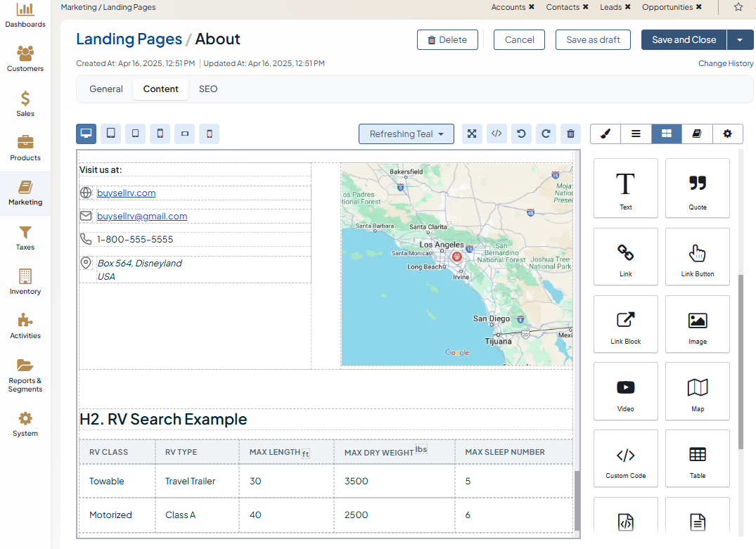This screenshot has height=549, width=756.
Task: Open editor settings gear panel
Action: pyautogui.click(x=727, y=134)
